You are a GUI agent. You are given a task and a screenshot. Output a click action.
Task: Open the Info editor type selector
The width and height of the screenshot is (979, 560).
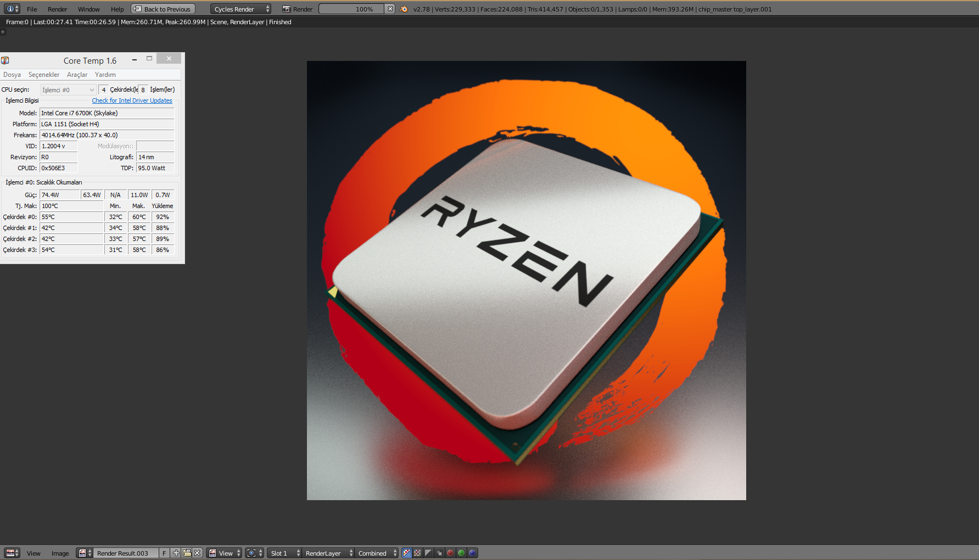(12, 9)
